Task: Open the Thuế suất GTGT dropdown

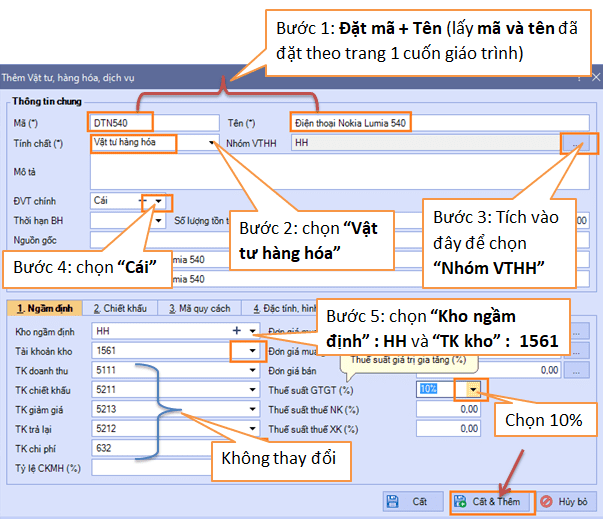Action: point(473,389)
